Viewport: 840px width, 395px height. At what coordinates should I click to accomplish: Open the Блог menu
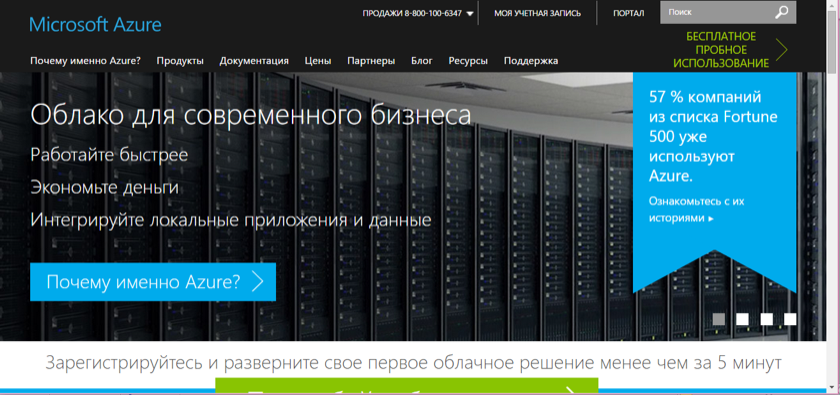click(422, 61)
